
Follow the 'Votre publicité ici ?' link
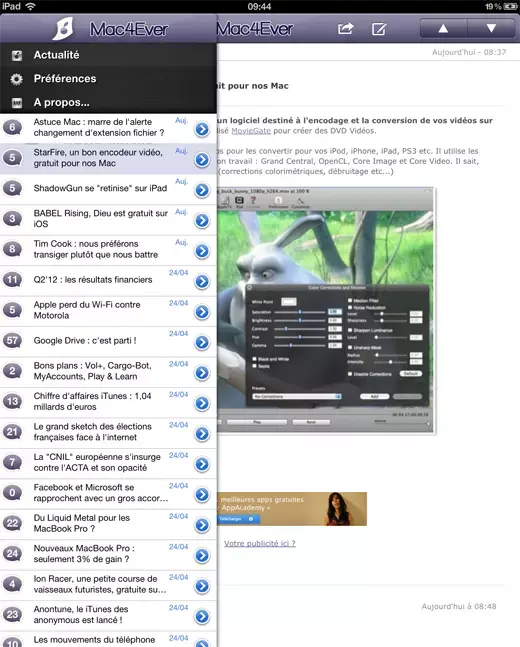[260, 543]
